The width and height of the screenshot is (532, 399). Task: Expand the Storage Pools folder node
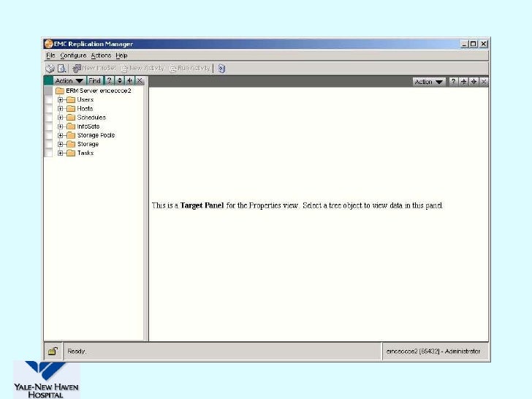(61, 135)
